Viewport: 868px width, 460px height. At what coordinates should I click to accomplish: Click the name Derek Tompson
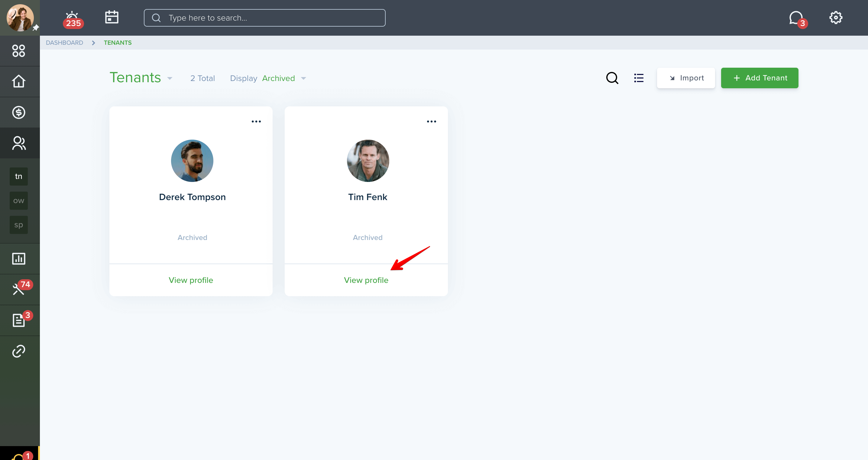192,197
